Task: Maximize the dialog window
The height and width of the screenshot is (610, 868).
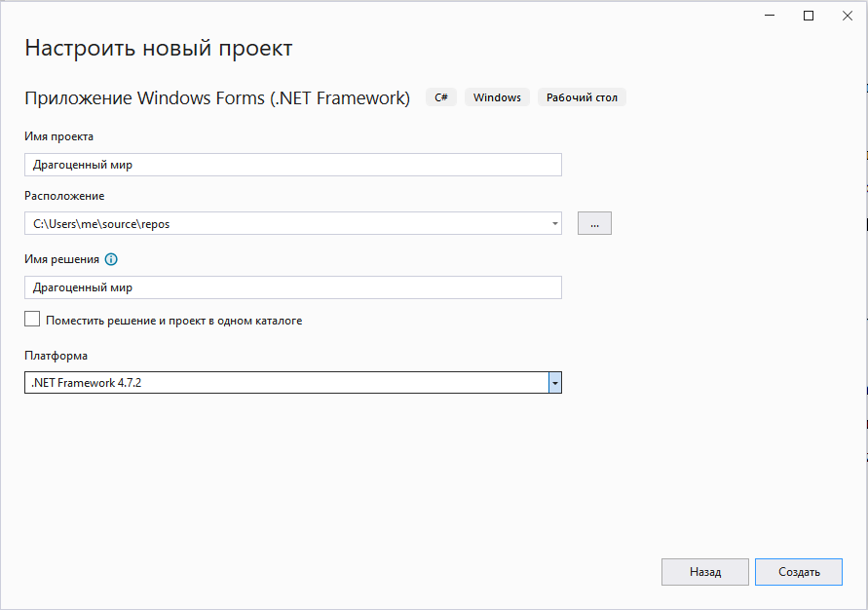Action: click(809, 16)
